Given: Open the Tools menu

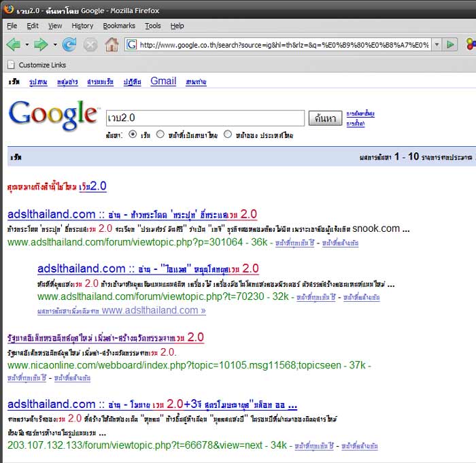Looking at the screenshot, I should click(x=153, y=26).
